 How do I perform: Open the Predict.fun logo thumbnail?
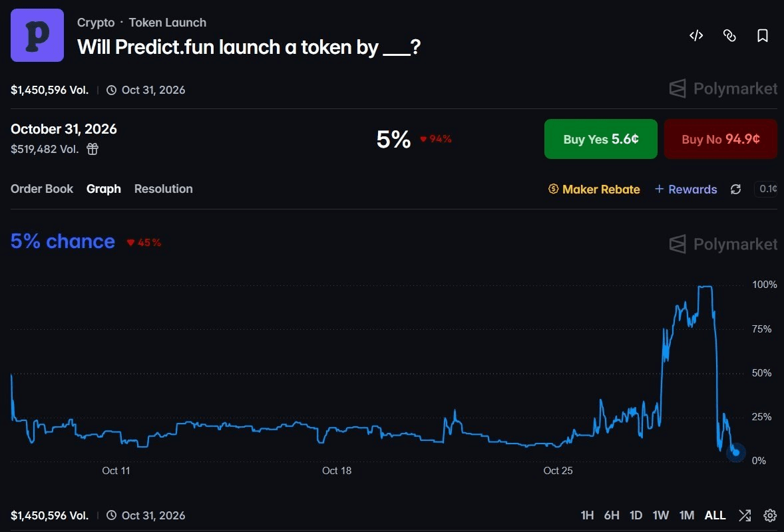point(37,35)
